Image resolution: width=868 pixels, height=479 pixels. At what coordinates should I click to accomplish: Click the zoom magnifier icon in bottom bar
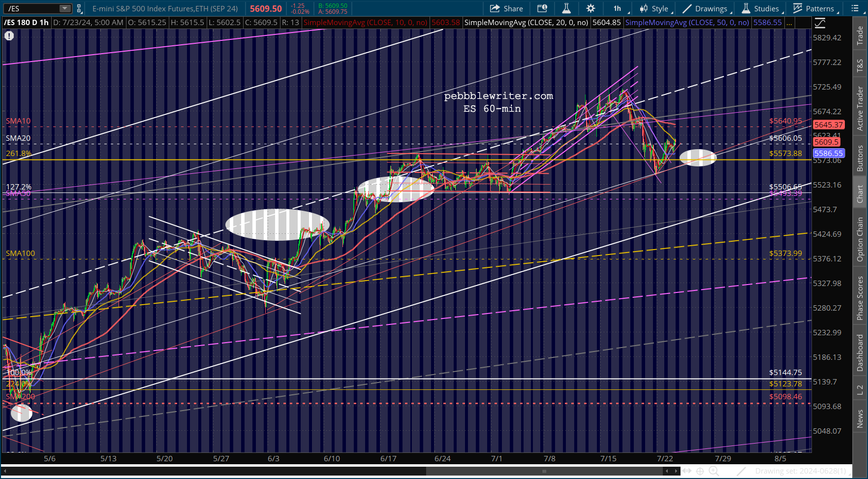click(714, 471)
